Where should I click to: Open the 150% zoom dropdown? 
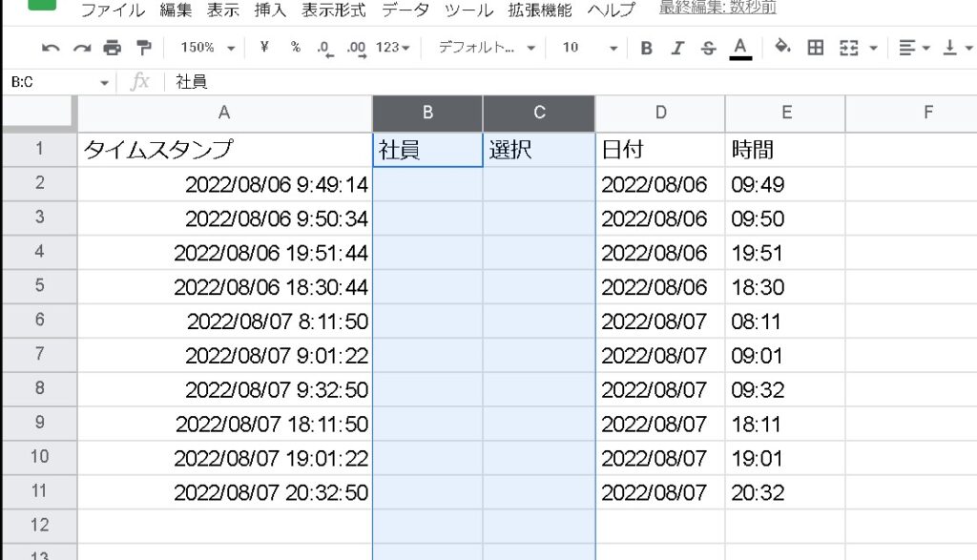click(x=206, y=48)
